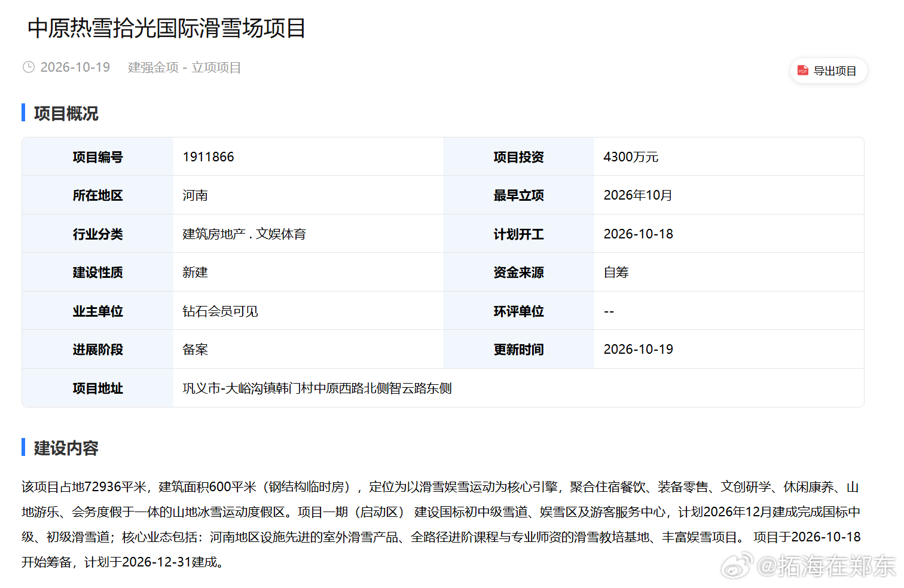Click the 更新时间 label cell
Viewport: 904px width, 588px height.
pos(518,350)
